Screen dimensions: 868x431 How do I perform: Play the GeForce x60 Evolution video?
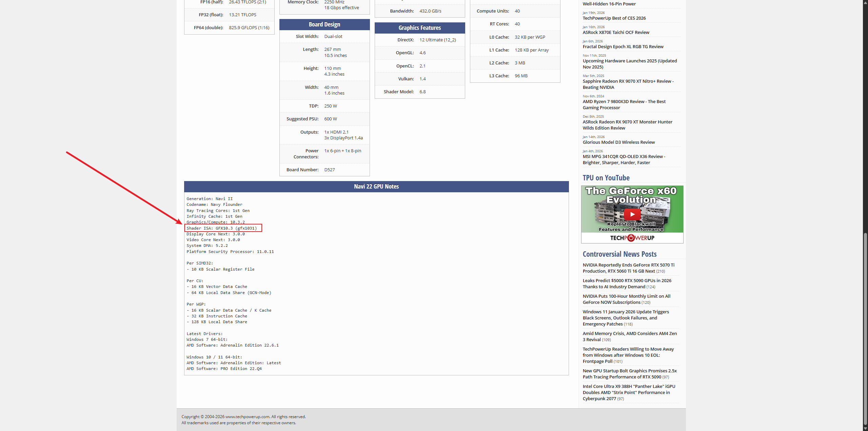point(632,214)
